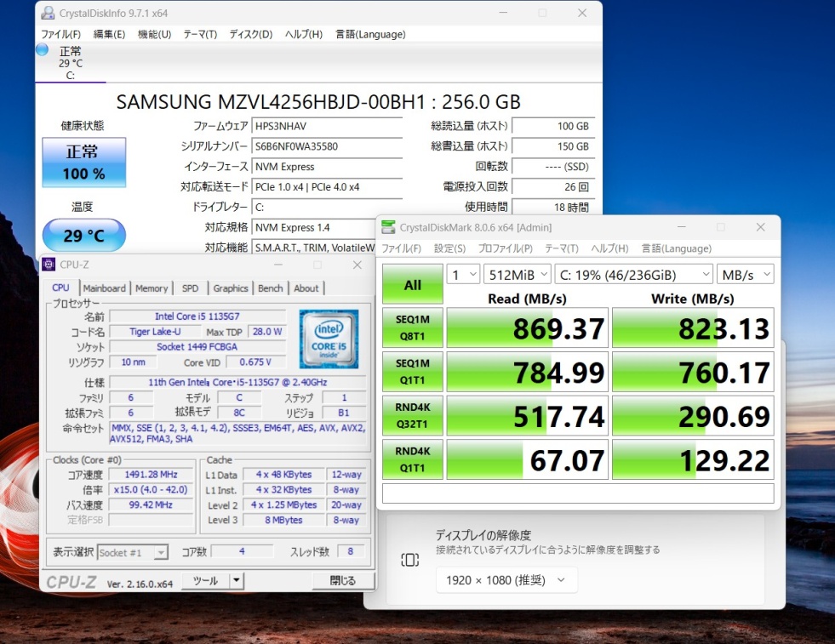835x644 pixels.
Task: Select the C: drive tab in CrystalDiskInfo
Action: point(71,63)
